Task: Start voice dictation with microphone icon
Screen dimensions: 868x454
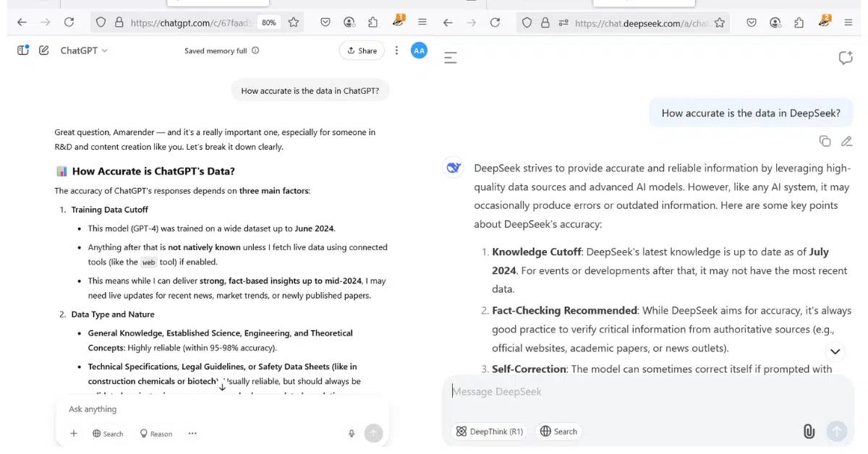Action: pyautogui.click(x=352, y=434)
